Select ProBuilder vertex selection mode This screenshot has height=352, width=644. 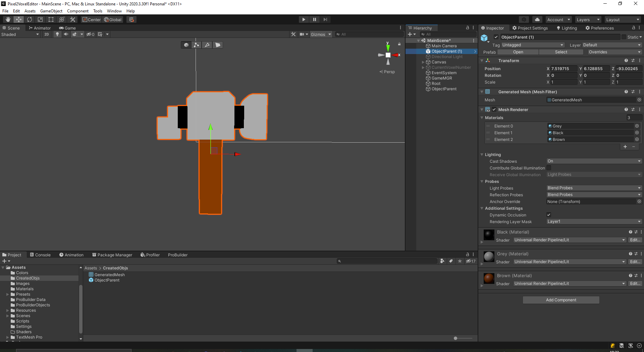197,45
